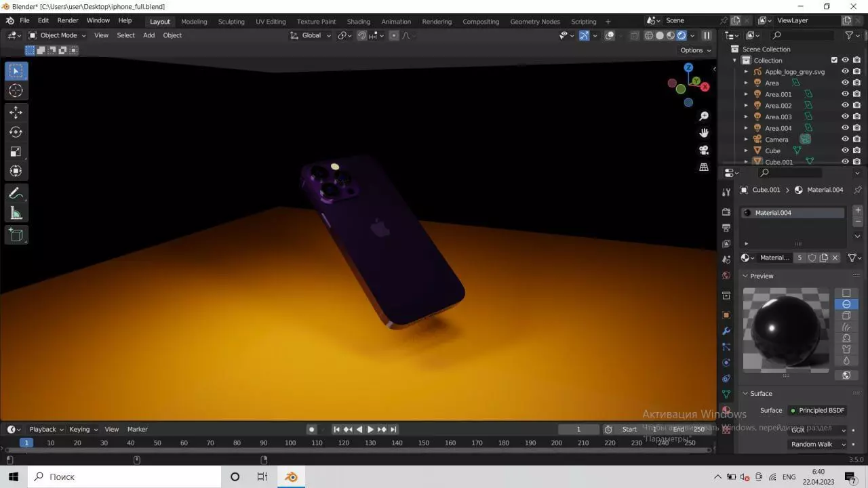Open the Random Walk subsurface dropdown

click(x=818, y=445)
